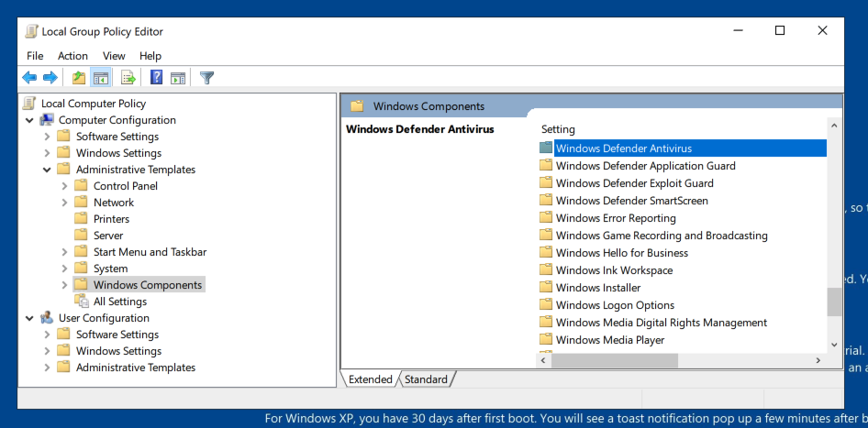Screen dimensions: 868x428
Task: Collapse the User Configuration node
Action: click(x=29, y=318)
